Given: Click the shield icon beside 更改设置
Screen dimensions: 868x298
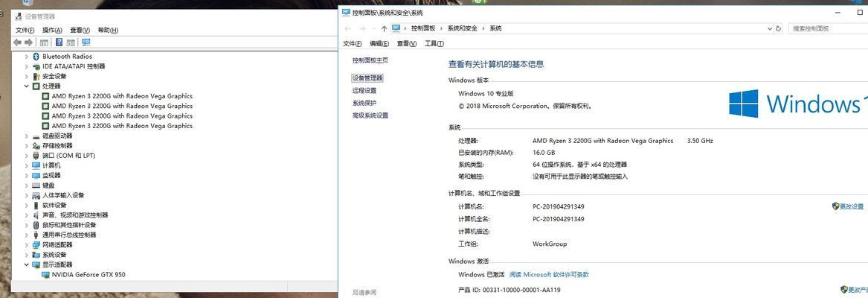Looking at the screenshot, I should [835, 206].
